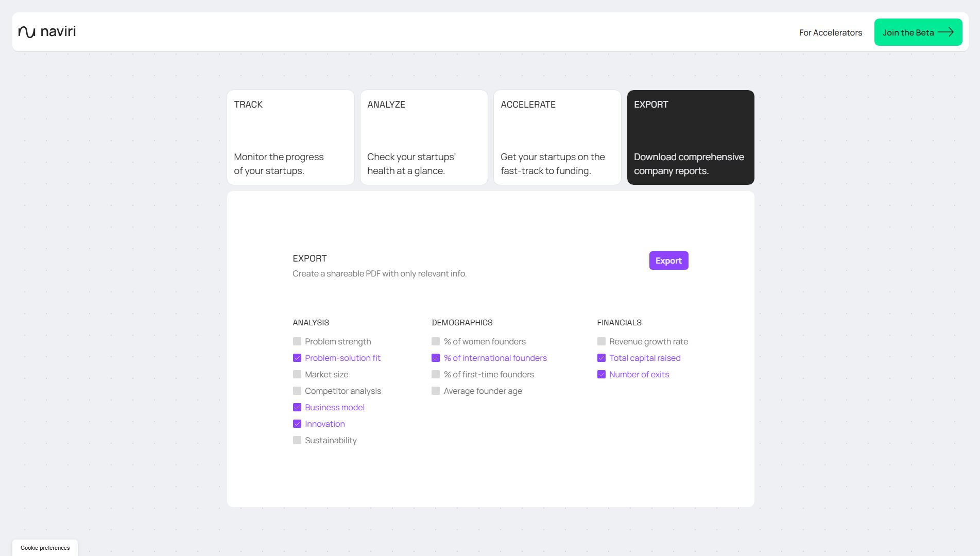Uncheck Business model under Analysis
This screenshot has width=980, height=556.
[x=297, y=407]
